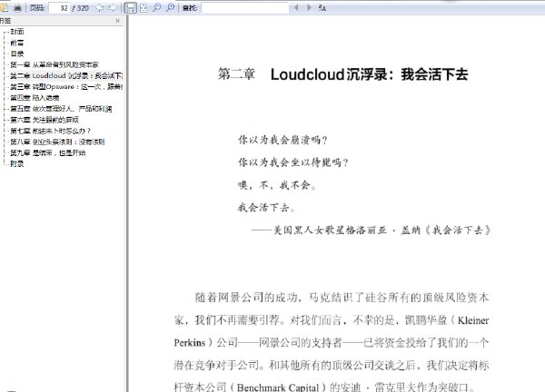This screenshot has height=392, width=545.
Task: Open 第五章 bookmark in sidebar
Action: point(61,109)
